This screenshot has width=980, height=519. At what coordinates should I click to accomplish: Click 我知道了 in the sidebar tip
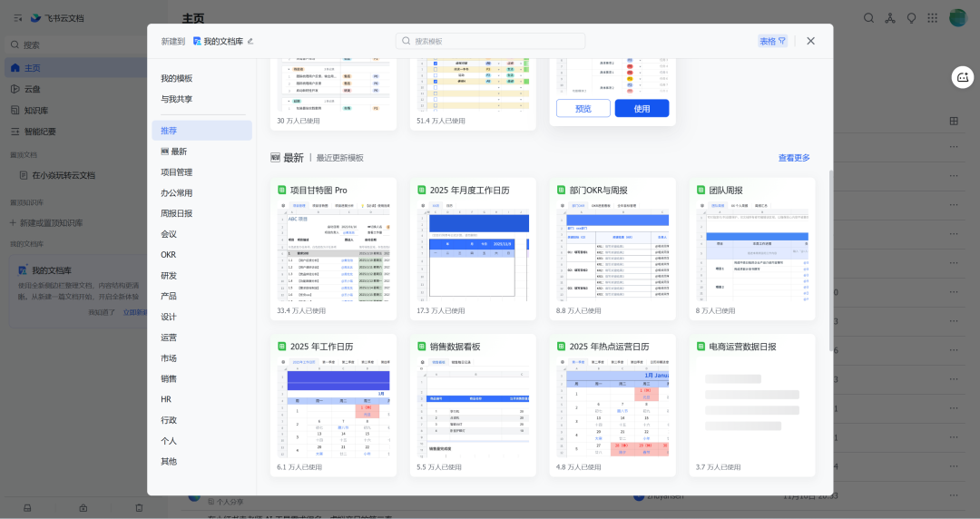click(102, 312)
